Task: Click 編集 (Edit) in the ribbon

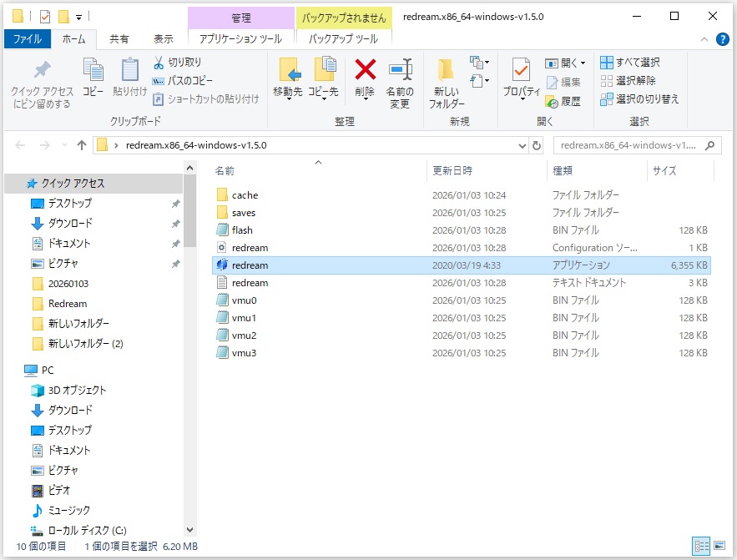Action: point(563,83)
